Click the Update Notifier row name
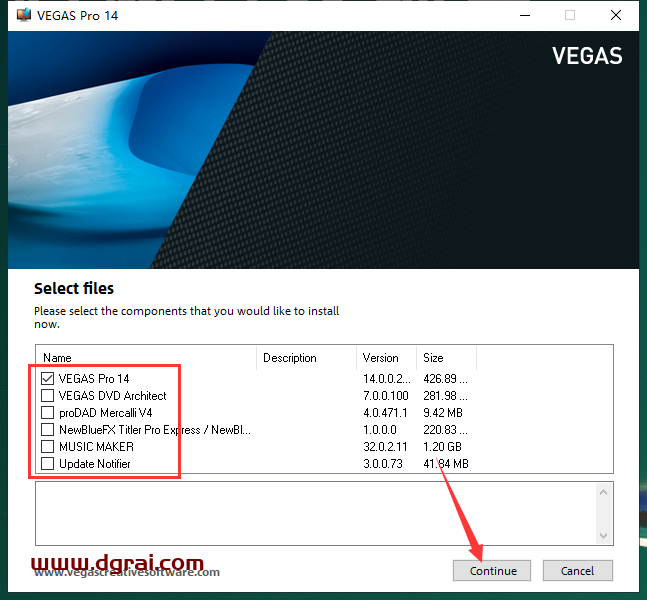 click(95, 464)
